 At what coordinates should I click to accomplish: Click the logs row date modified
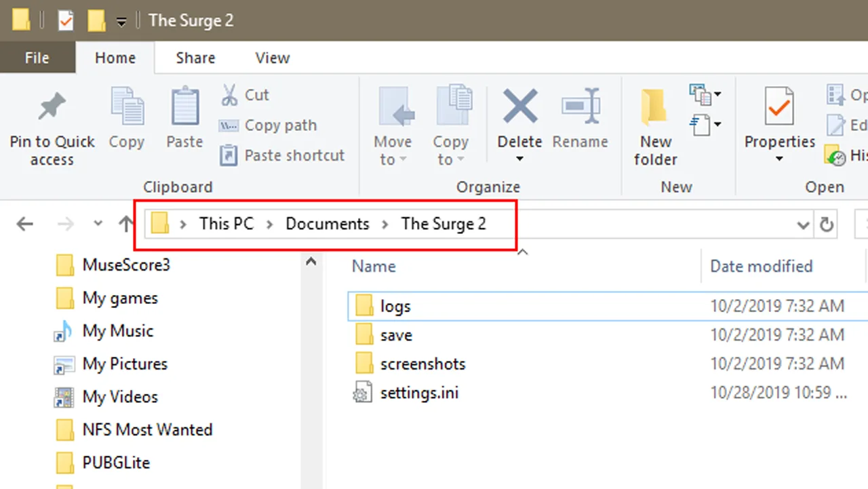[x=777, y=306]
